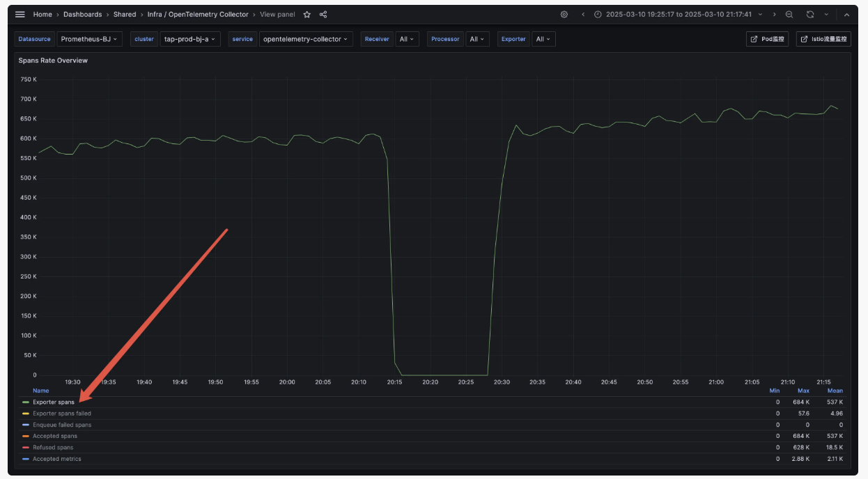Change orange color of Accepted spans
The width and height of the screenshot is (868, 479).
(x=26, y=436)
